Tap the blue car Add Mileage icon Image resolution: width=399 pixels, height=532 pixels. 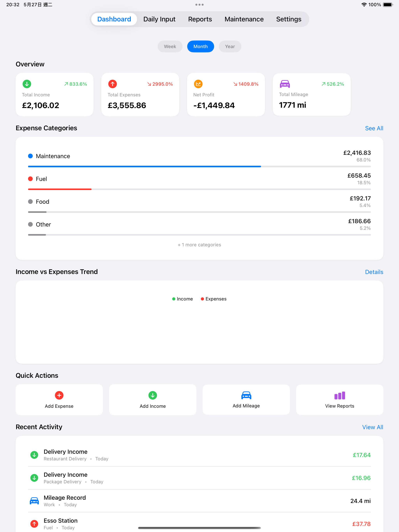click(x=246, y=395)
